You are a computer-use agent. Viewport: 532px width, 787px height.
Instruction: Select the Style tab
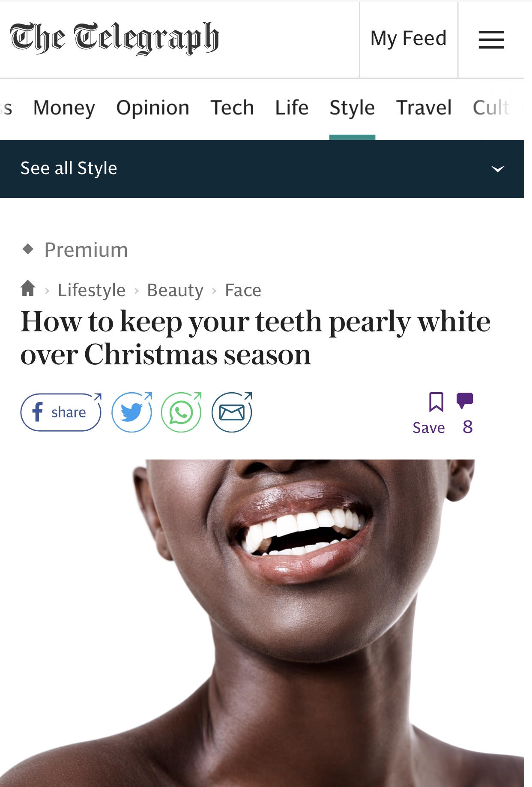352,108
